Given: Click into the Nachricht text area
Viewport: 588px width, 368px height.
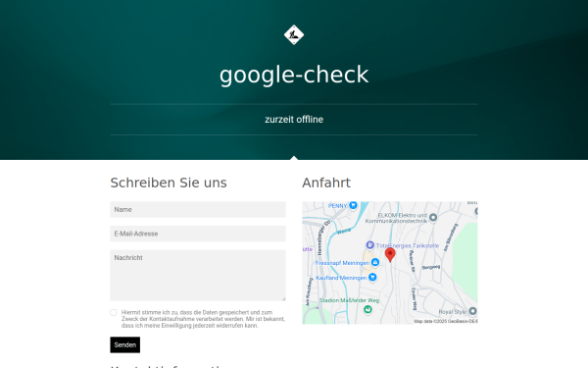Looking at the screenshot, I should click(x=198, y=275).
